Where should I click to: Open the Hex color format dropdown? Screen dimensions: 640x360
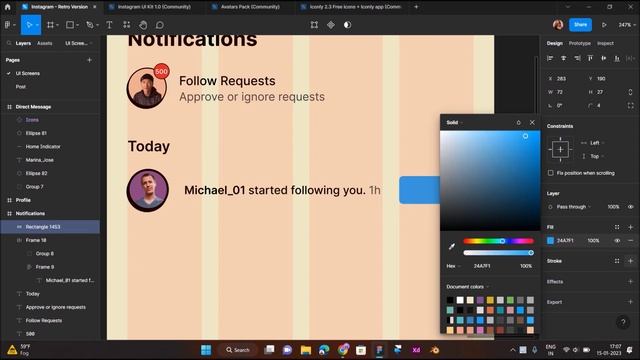453,266
